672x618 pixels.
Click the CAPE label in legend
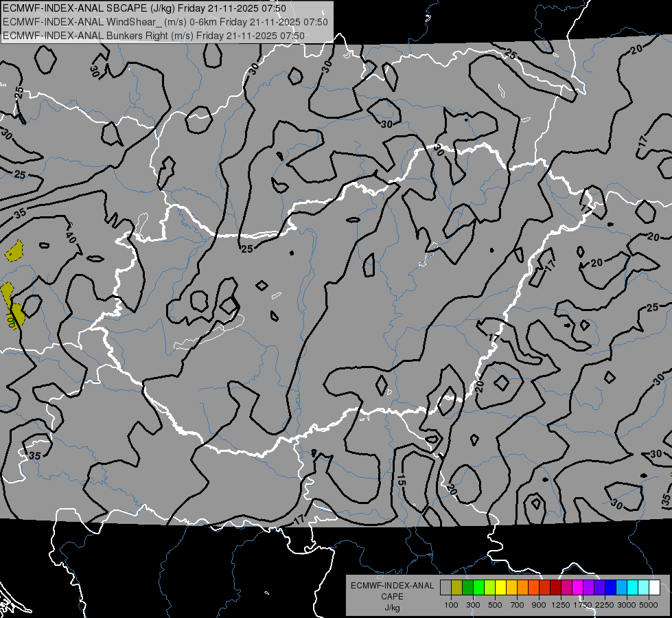[392, 597]
